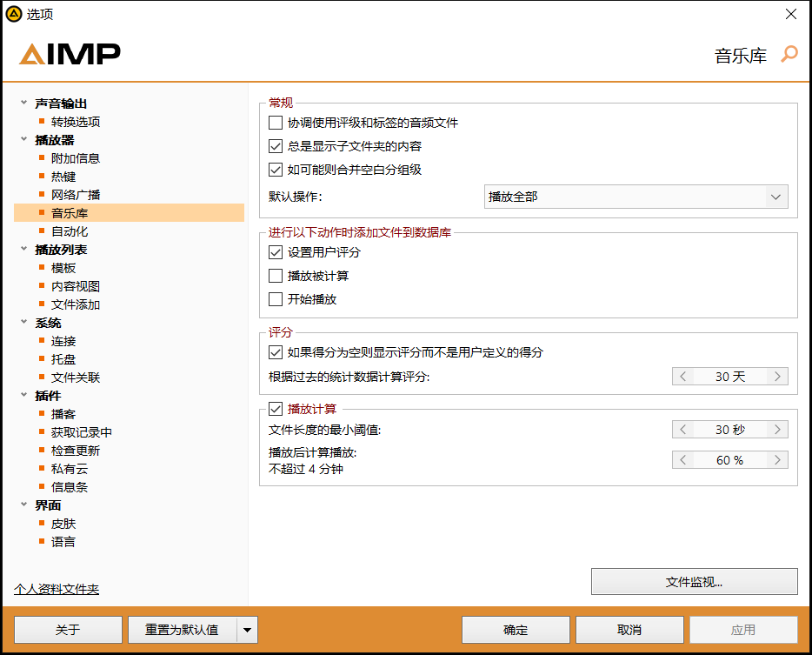The height and width of the screenshot is (655, 812).
Task: Open the 获取记录中 plugin page
Action: [x=82, y=432]
